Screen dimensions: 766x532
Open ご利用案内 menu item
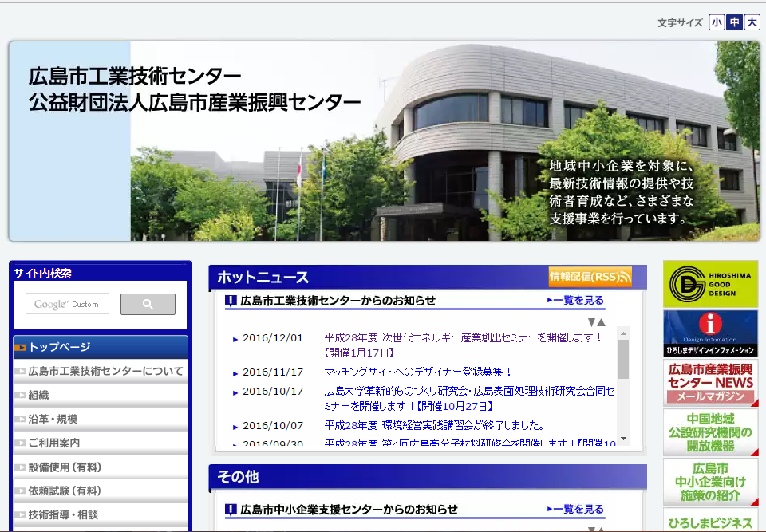click(101, 443)
